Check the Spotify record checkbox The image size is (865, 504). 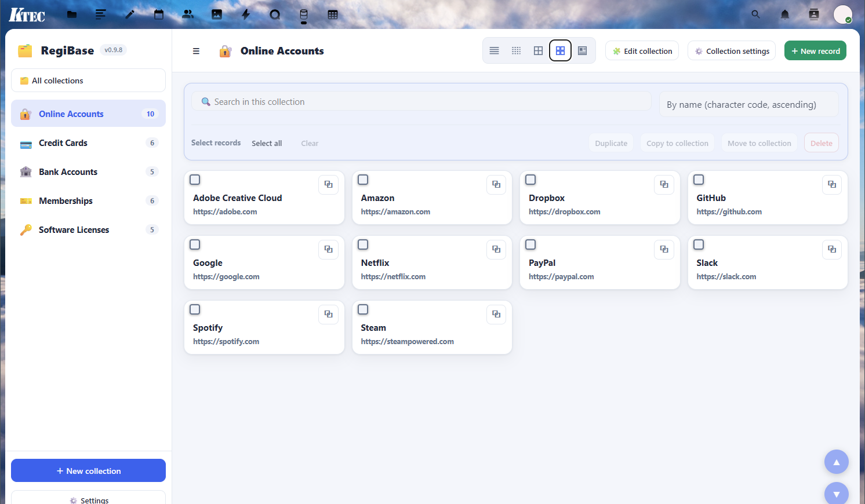tap(195, 309)
